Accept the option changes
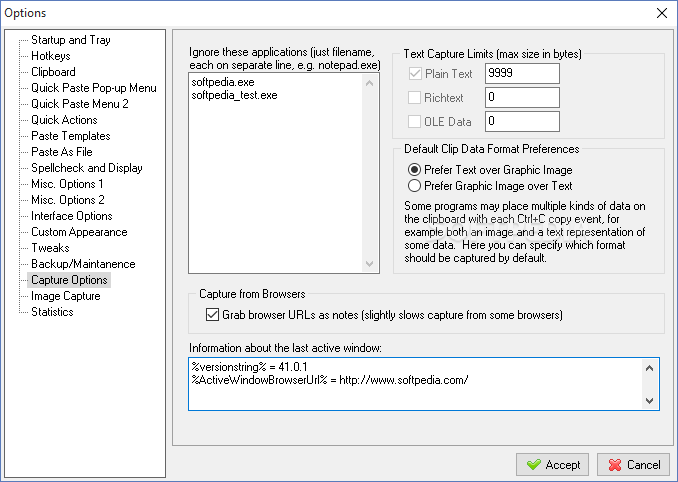Screen dimensions: 678x482 point(552,465)
